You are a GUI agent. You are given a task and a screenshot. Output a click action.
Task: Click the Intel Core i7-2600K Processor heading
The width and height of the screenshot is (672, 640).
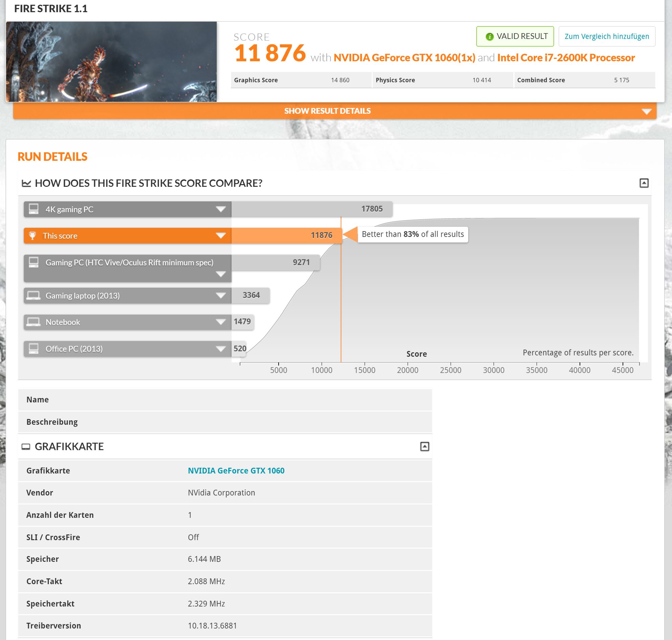pos(565,58)
